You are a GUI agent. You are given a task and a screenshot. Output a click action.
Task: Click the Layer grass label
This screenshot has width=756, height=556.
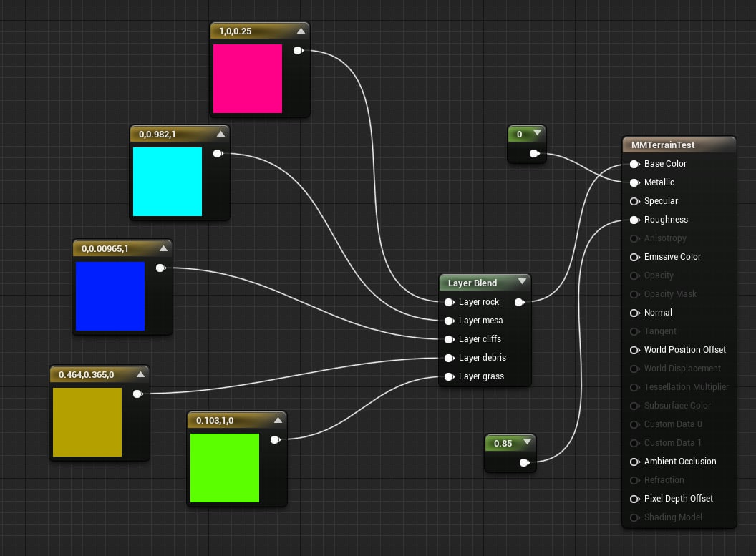click(x=481, y=376)
